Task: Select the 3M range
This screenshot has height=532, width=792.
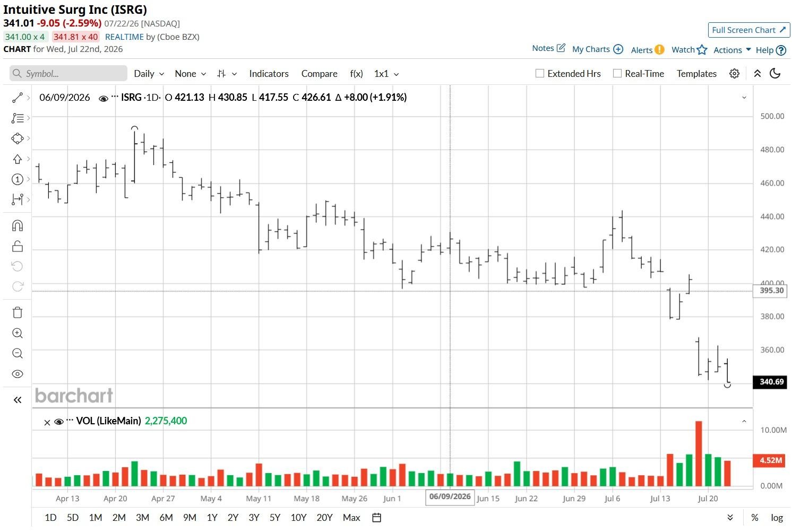Action: click(142, 518)
